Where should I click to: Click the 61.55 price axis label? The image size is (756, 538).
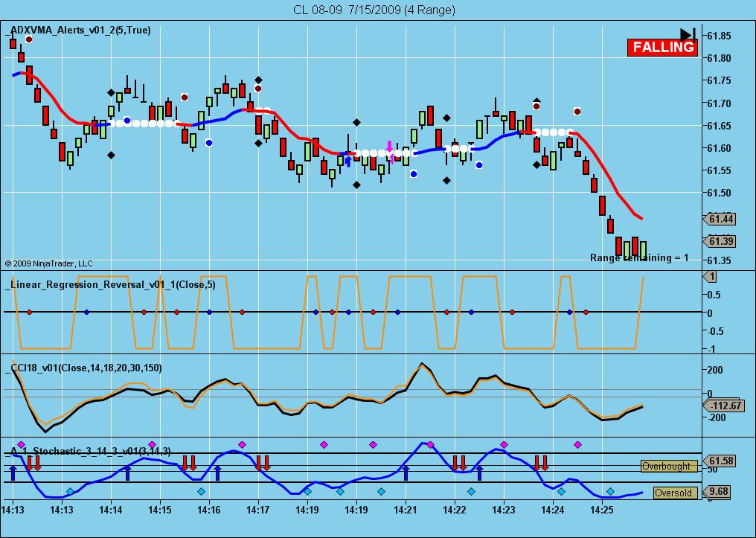tap(719, 170)
